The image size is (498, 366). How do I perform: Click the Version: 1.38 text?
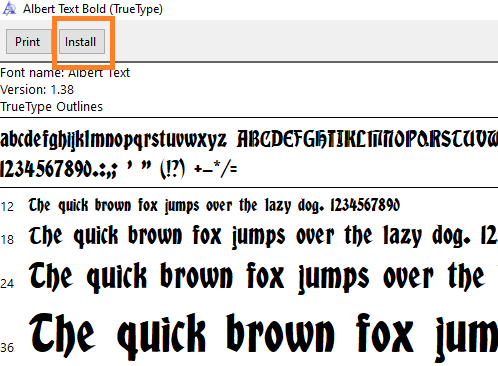click(37, 90)
